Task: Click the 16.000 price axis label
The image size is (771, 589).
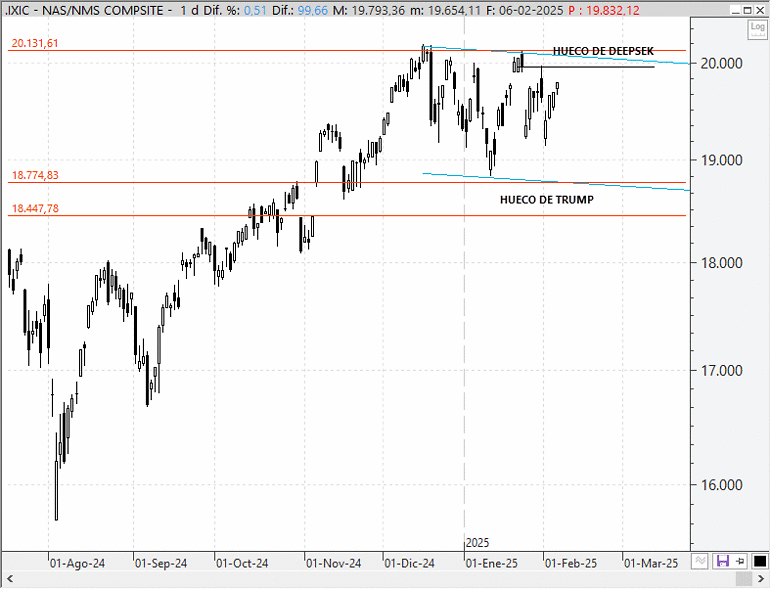Action: [x=721, y=485]
